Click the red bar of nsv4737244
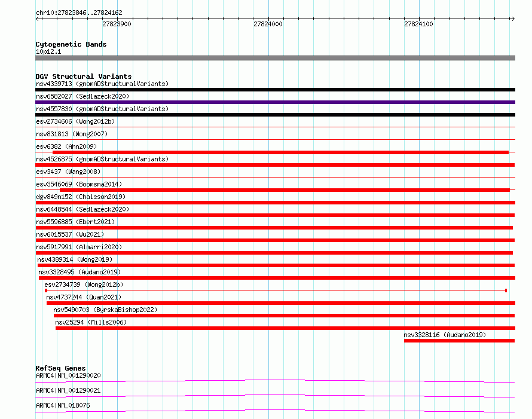532x419 pixels. pyautogui.click(x=281, y=303)
